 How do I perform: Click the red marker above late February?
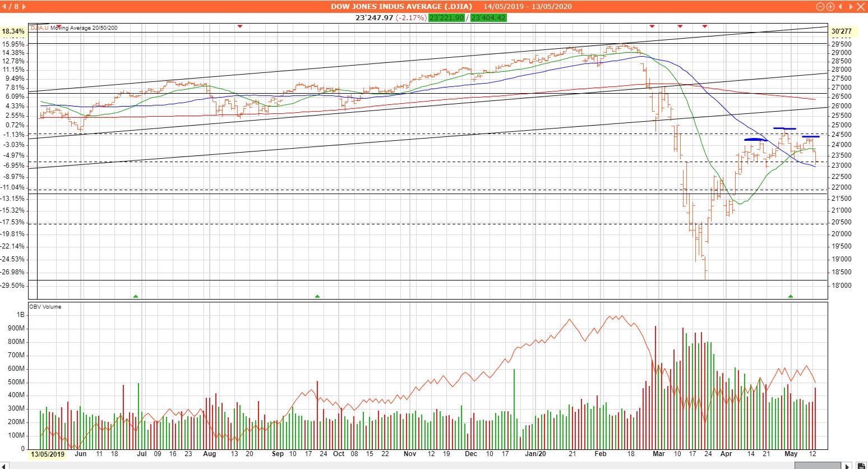(x=652, y=26)
